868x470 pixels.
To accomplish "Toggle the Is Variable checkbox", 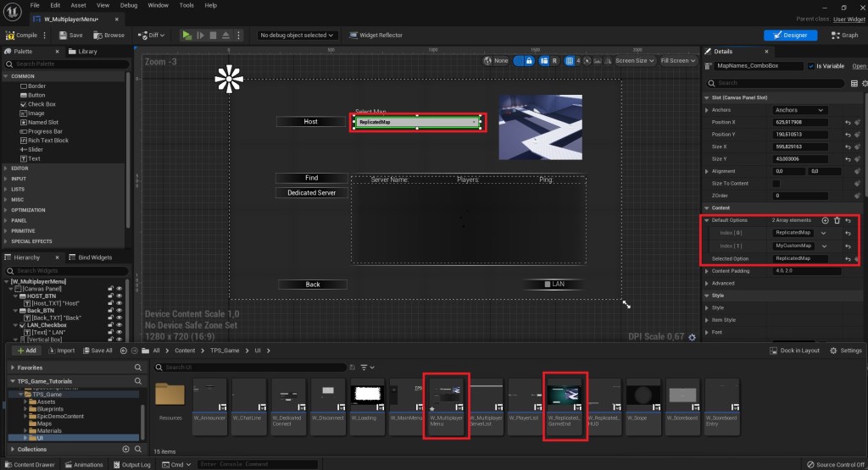I will tap(811, 66).
